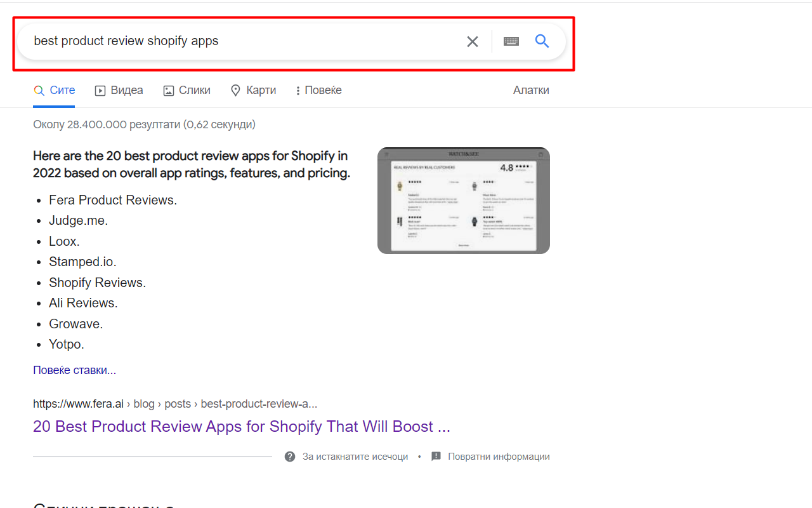This screenshot has width=812, height=508.
Task: Click За истакнатите исечоци link
Action: [356, 456]
